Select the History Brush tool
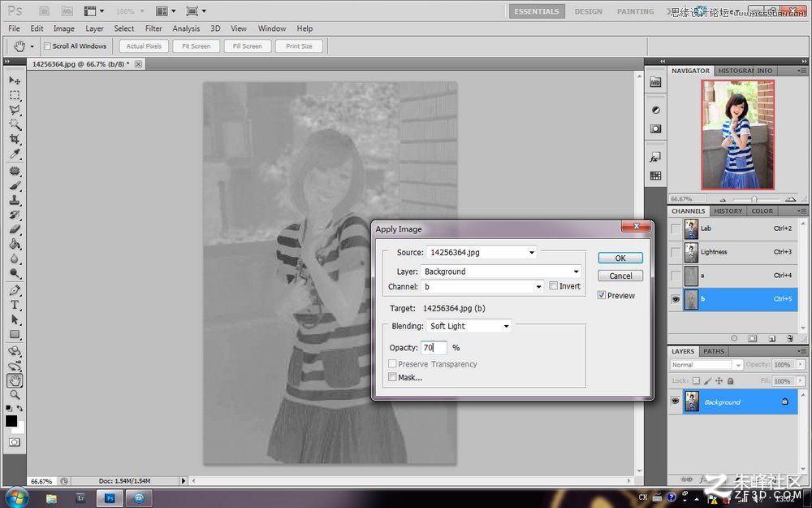The height and width of the screenshot is (508, 812). pyautogui.click(x=15, y=215)
